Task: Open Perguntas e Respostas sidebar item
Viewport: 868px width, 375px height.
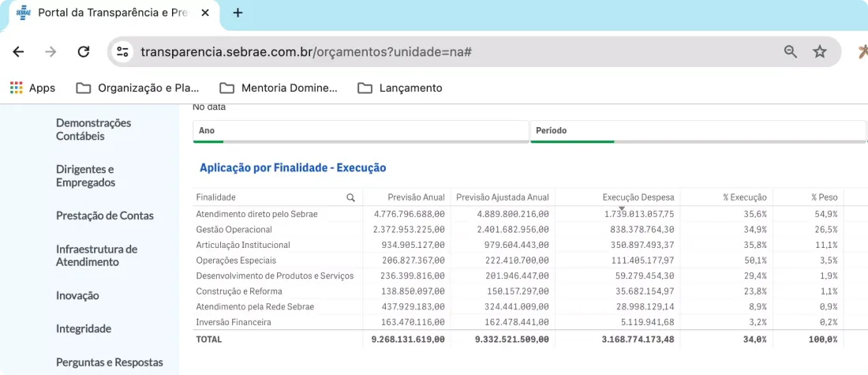Action: pyautogui.click(x=110, y=362)
